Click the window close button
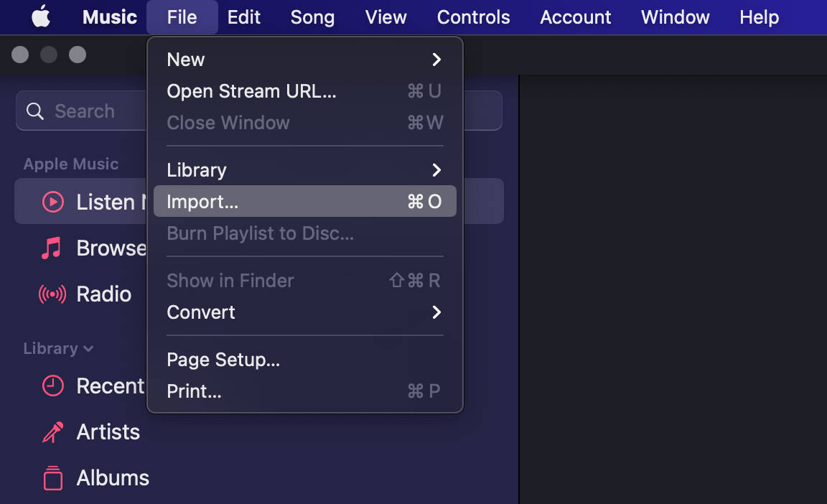827x504 pixels. click(20, 55)
